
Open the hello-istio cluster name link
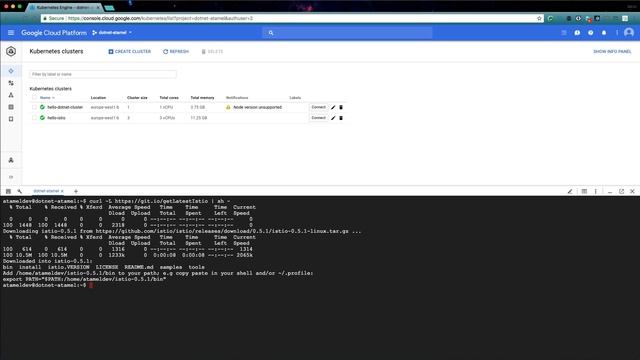56,118
